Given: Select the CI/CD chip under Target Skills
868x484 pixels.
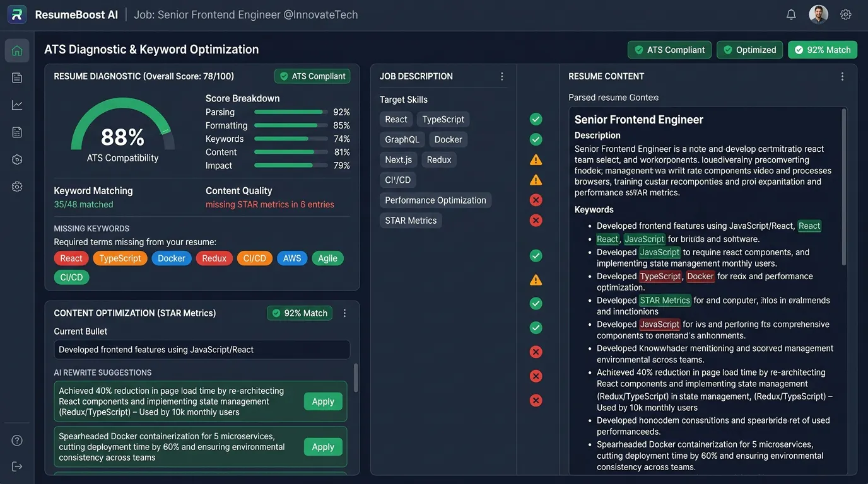Looking at the screenshot, I should [398, 180].
